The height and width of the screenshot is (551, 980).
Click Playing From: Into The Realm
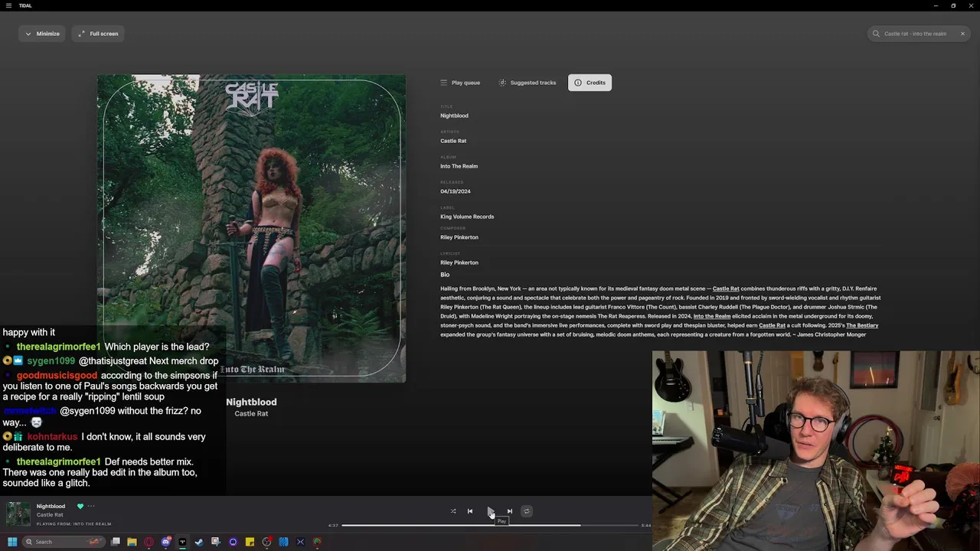click(73, 524)
